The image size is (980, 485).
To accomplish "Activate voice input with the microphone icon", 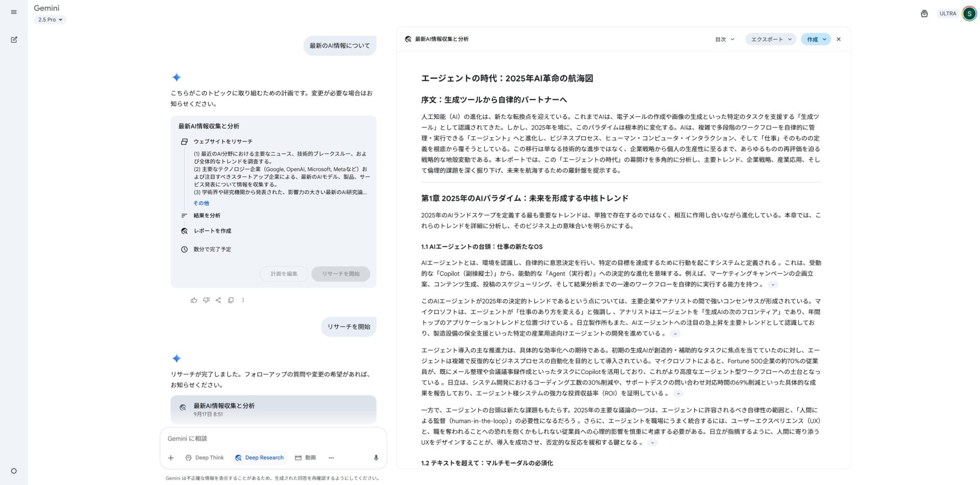I will (376, 457).
